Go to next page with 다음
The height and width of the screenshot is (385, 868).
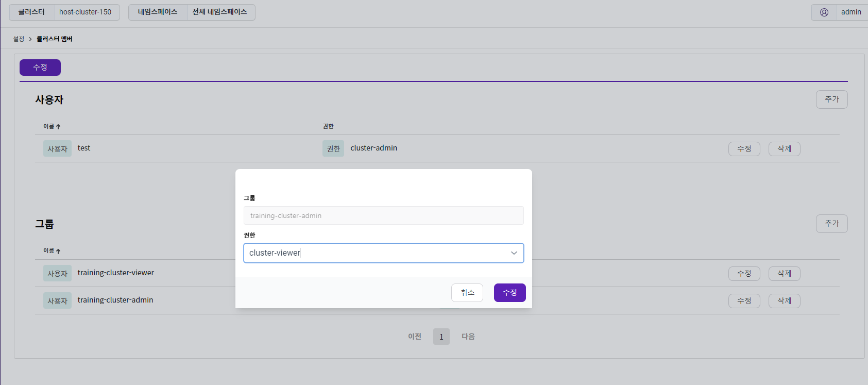pos(468,337)
